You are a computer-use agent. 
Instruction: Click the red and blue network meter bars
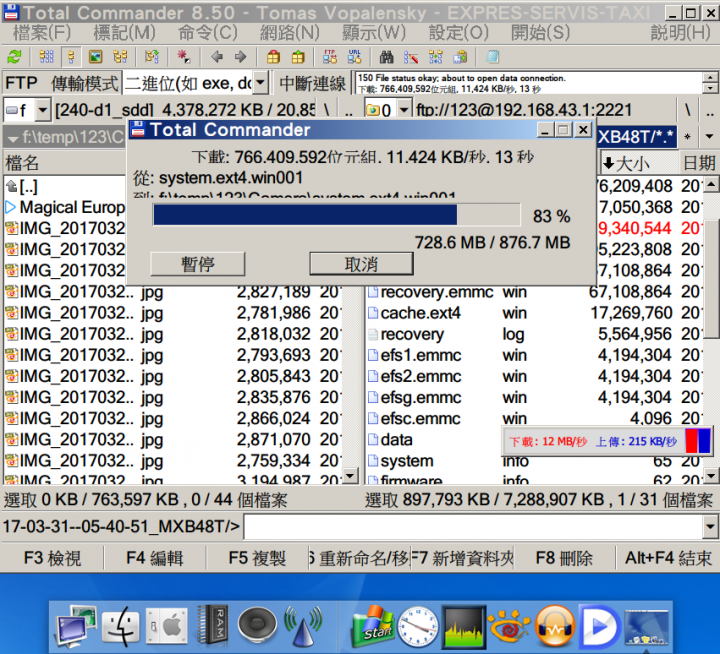698,441
